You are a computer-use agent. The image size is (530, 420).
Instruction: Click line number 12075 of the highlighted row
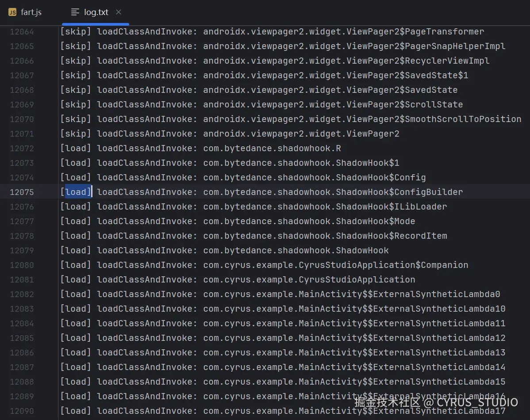(x=22, y=191)
